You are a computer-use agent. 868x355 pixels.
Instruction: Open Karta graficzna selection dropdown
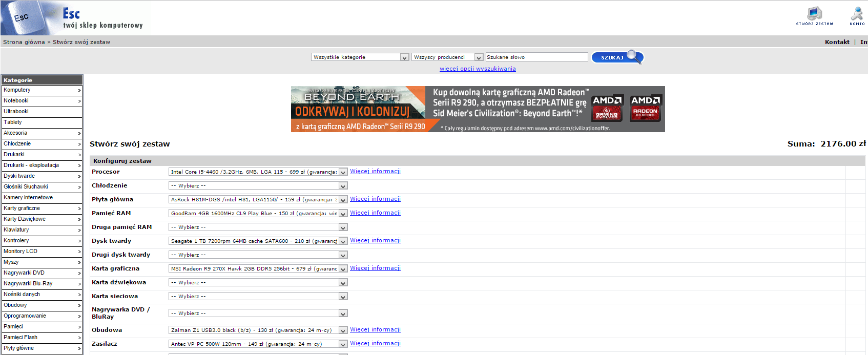click(x=258, y=268)
